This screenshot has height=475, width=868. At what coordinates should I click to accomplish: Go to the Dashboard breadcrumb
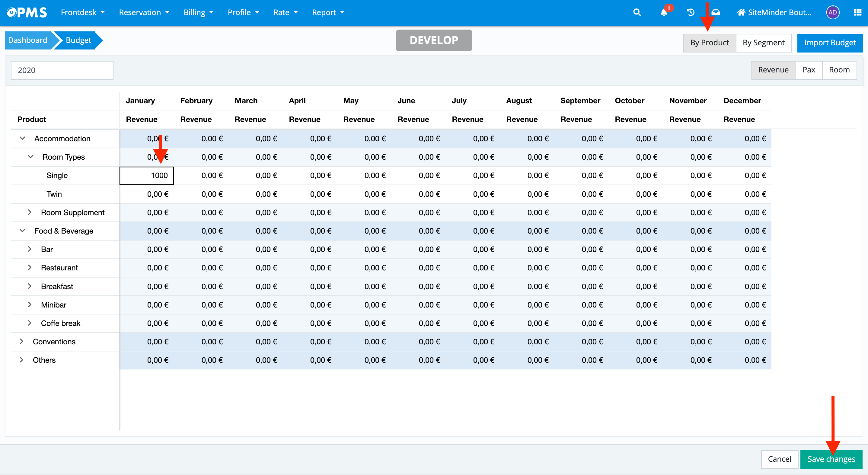click(x=28, y=40)
